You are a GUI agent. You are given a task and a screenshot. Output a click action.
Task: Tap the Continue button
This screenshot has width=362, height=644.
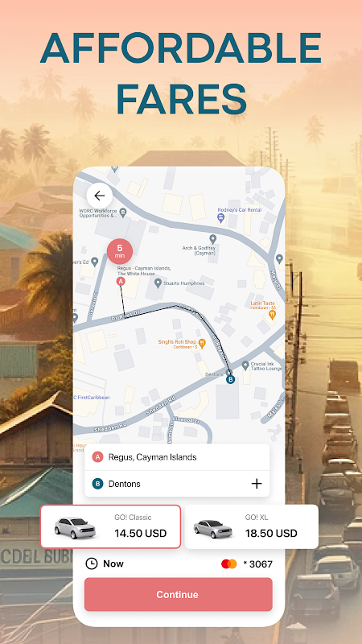coord(179,594)
